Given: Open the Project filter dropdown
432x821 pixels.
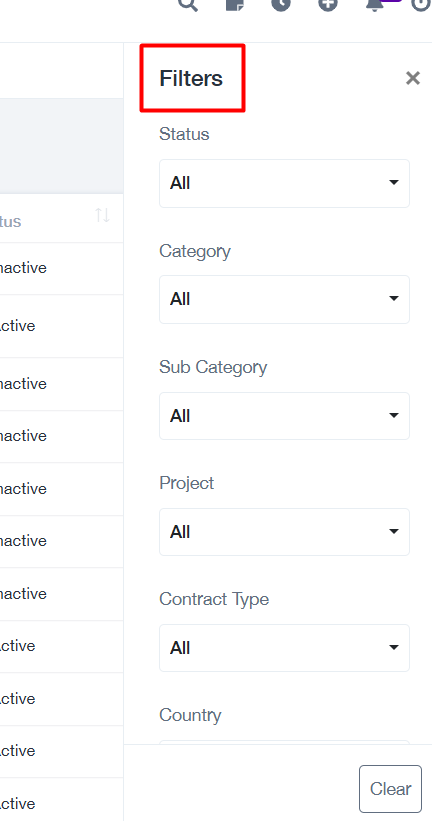Looking at the screenshot, I should pyautogui.click(x=284, y=532).
